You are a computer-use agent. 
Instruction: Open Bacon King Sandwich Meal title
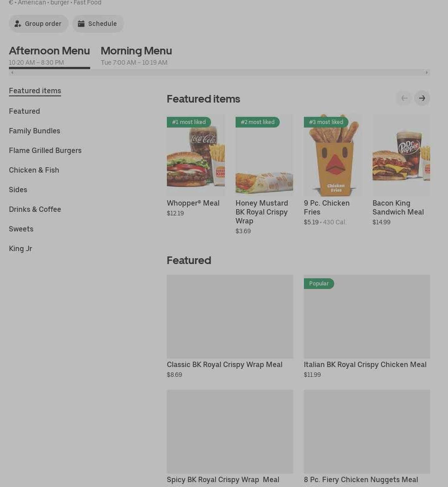point(398,207)
